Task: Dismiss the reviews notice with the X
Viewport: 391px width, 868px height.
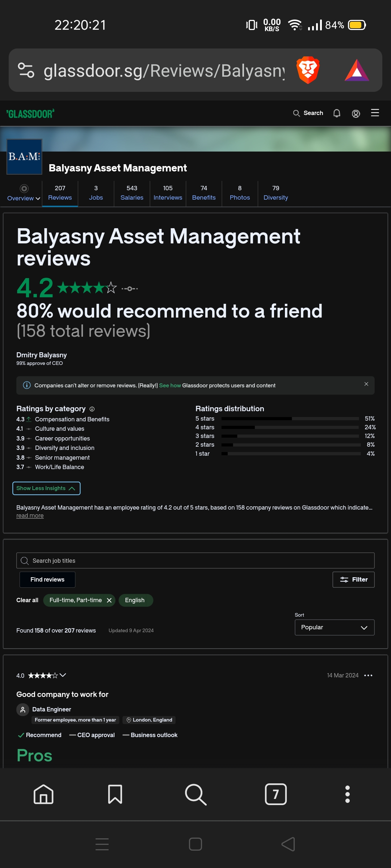Action: tap(366, 384)
